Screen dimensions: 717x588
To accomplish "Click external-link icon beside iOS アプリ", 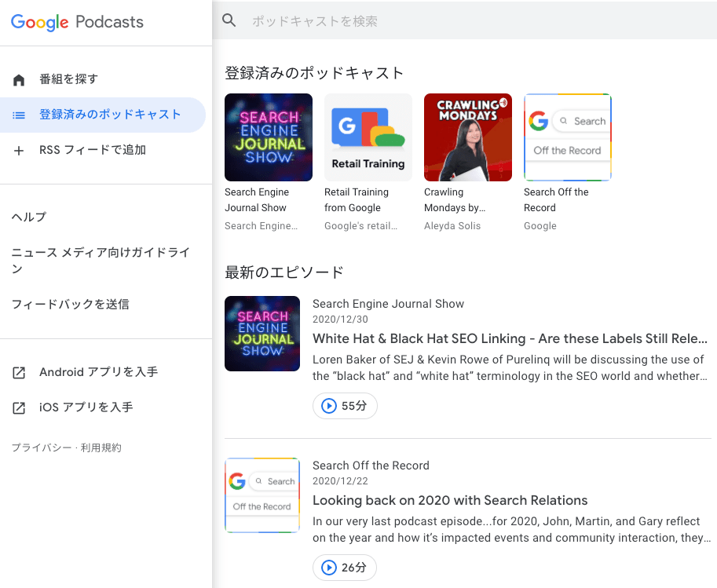I will (19, 408).
